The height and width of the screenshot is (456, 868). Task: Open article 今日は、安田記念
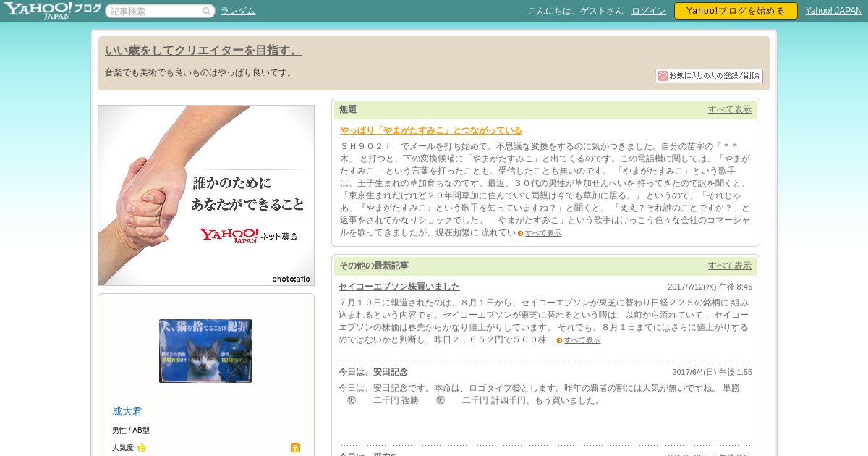pos(373,372)
